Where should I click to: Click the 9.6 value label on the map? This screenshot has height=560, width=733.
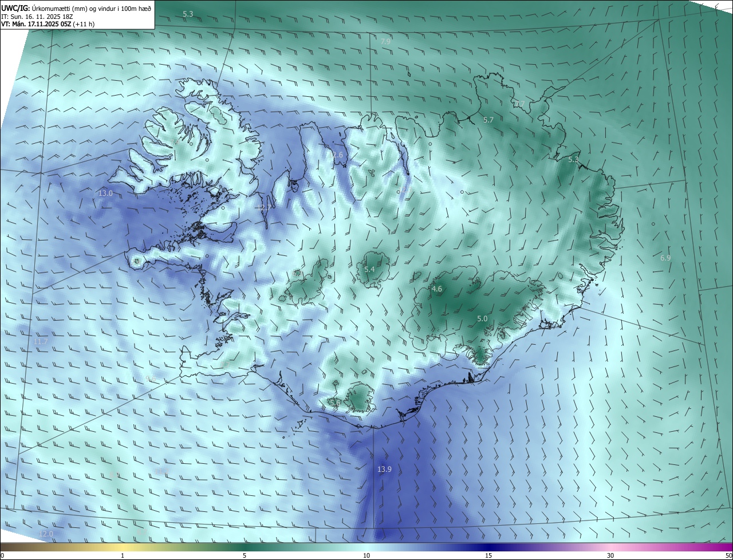pos(151,378)
